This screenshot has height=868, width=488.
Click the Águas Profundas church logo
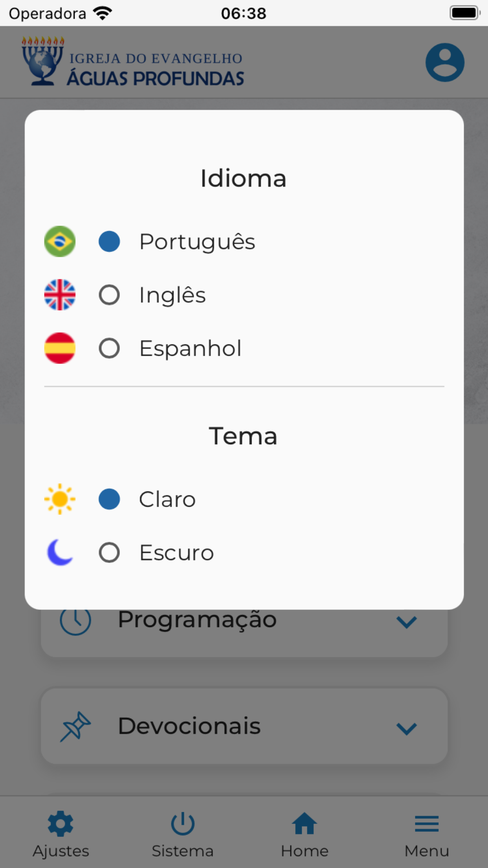point(133,62)
